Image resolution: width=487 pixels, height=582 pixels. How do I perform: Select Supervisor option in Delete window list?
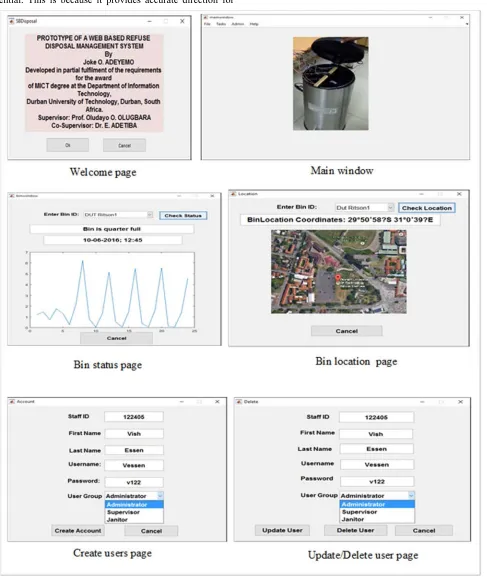(x=377, y=512)
